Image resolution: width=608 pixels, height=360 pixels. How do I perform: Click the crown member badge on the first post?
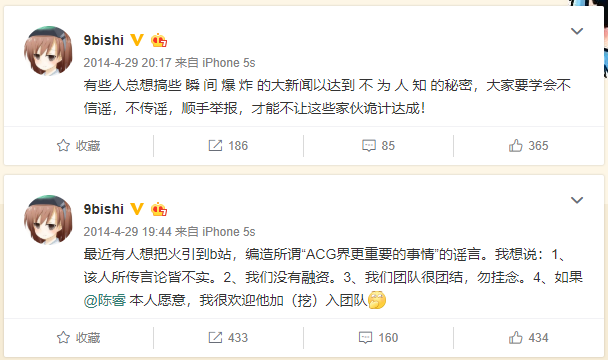(x=159, y=40)
